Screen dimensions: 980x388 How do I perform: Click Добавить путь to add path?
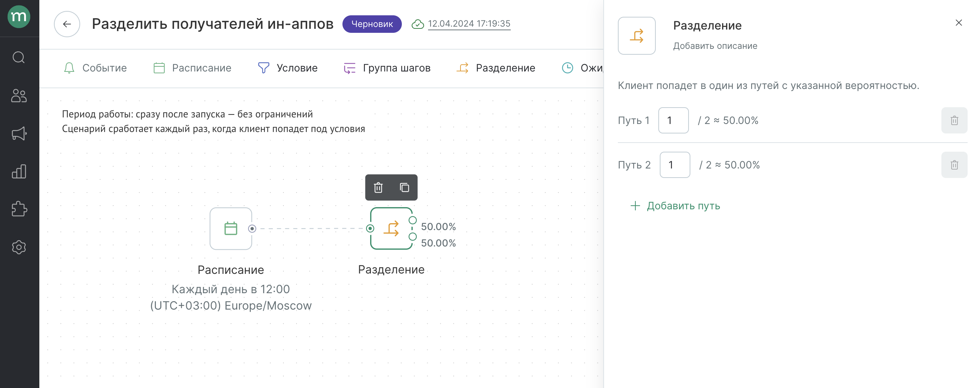[x=675, y=206]
